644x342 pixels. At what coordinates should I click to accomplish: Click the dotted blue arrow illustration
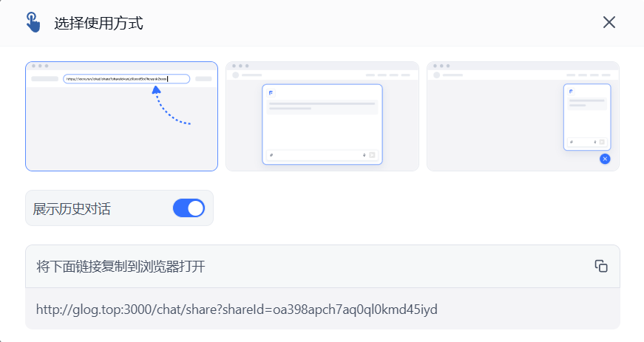[171, 105]
